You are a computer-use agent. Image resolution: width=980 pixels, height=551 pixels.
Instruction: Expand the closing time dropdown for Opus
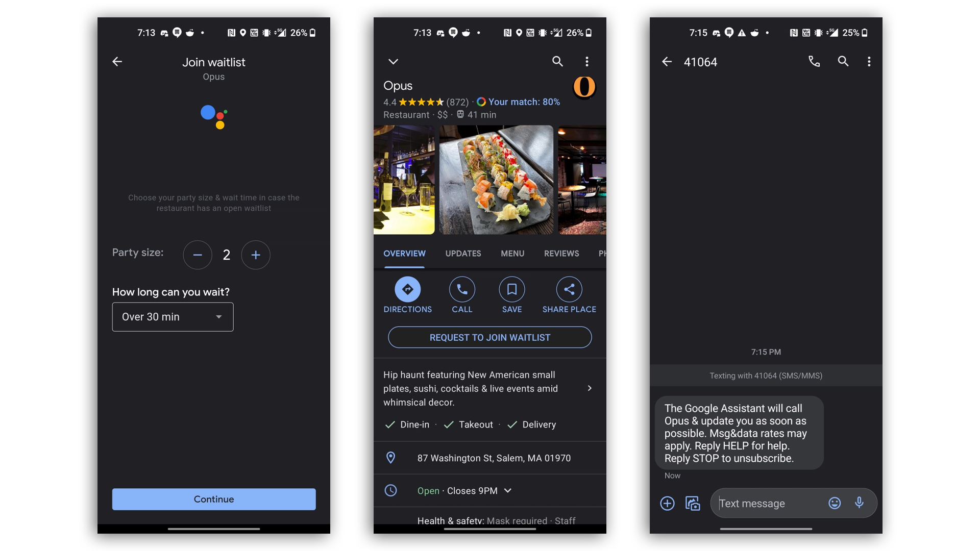pyautogui.click(x=509, y=490)
